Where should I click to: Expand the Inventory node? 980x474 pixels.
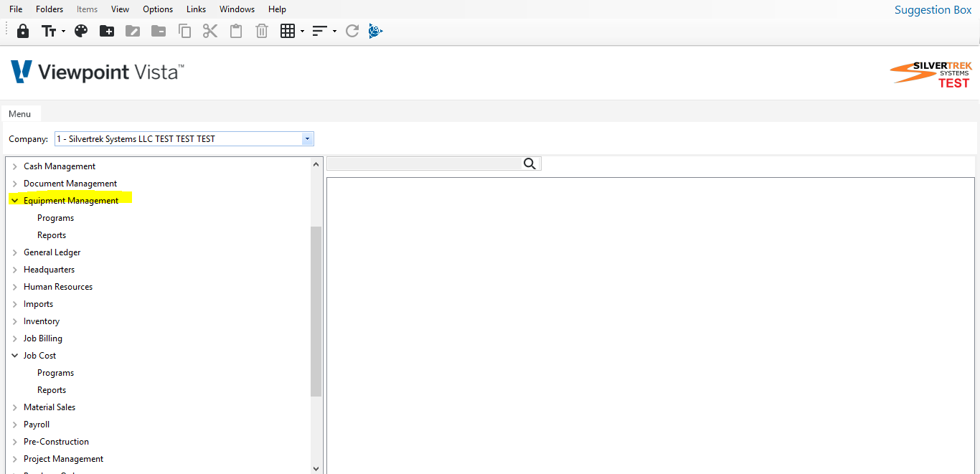click(x=14, y=321)
